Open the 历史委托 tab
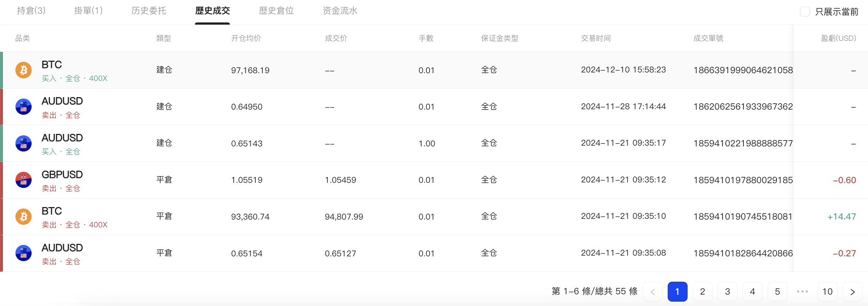This screenshot has width=868, height=306. coord(149,11)
